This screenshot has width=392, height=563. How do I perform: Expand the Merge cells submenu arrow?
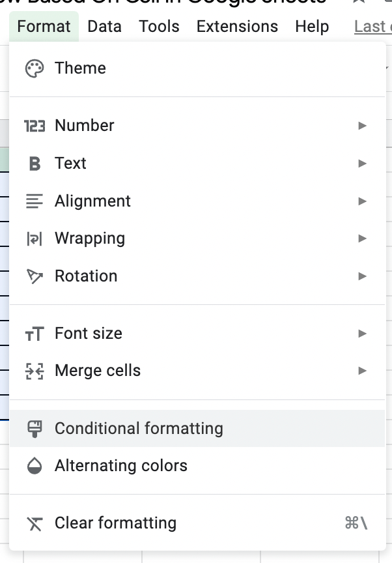pos(363,371)
